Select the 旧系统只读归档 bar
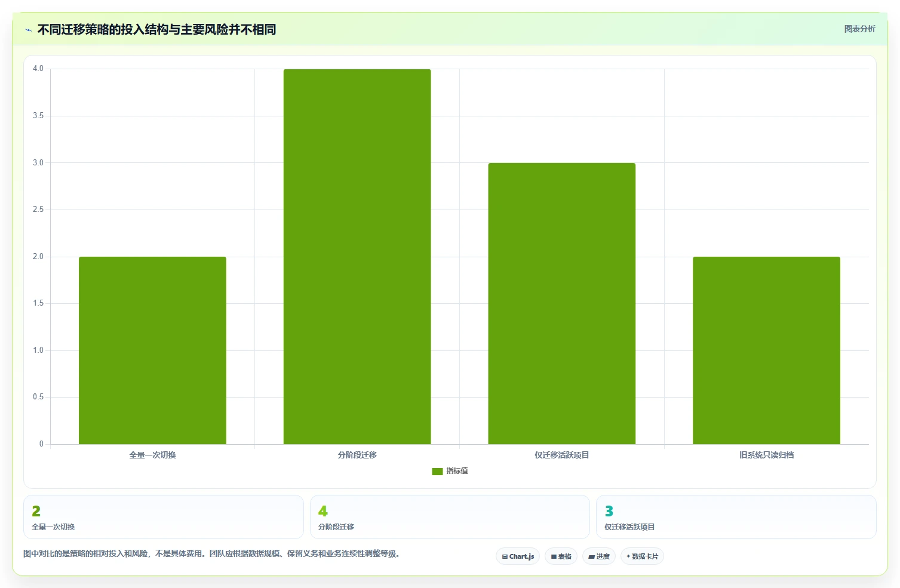Screen dimensions: 900x588 tap(766, 350)
